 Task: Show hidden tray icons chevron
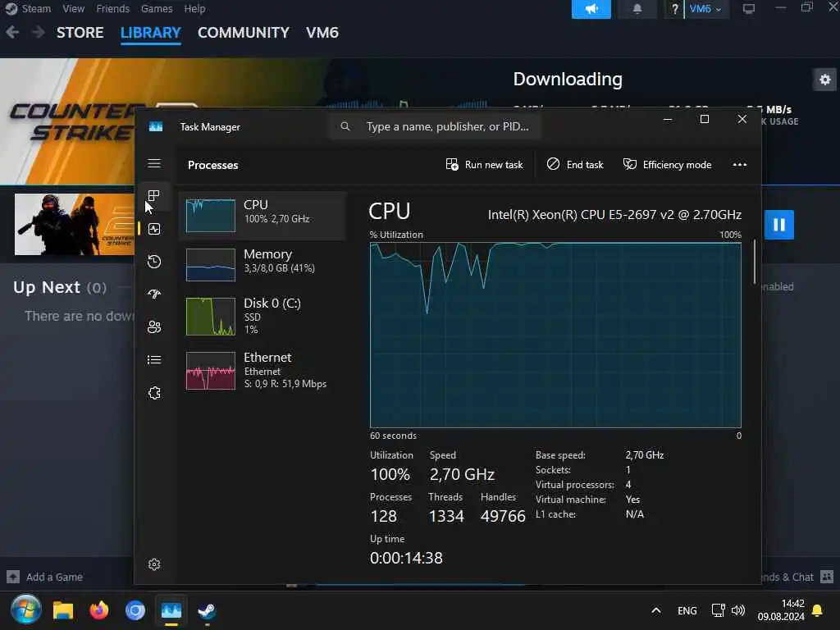click(655, 610)
